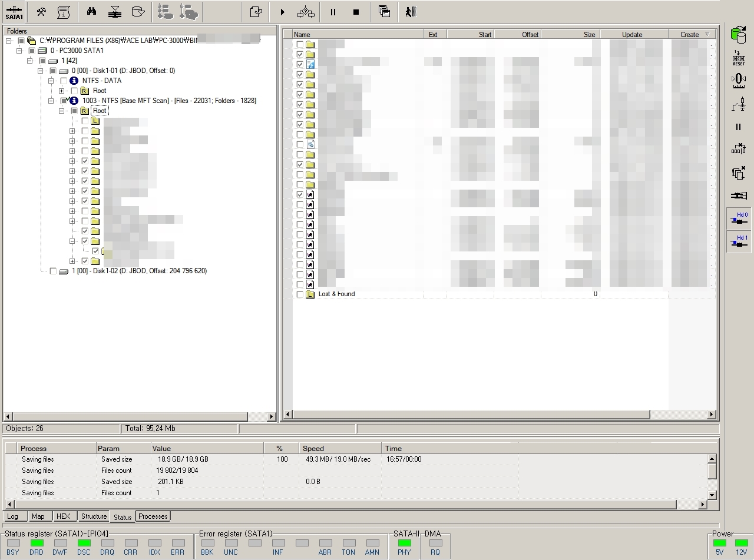The image size is (754, 560).
Task: Open the column options dropdown arrow beside Create
Action: pos(707,35)
